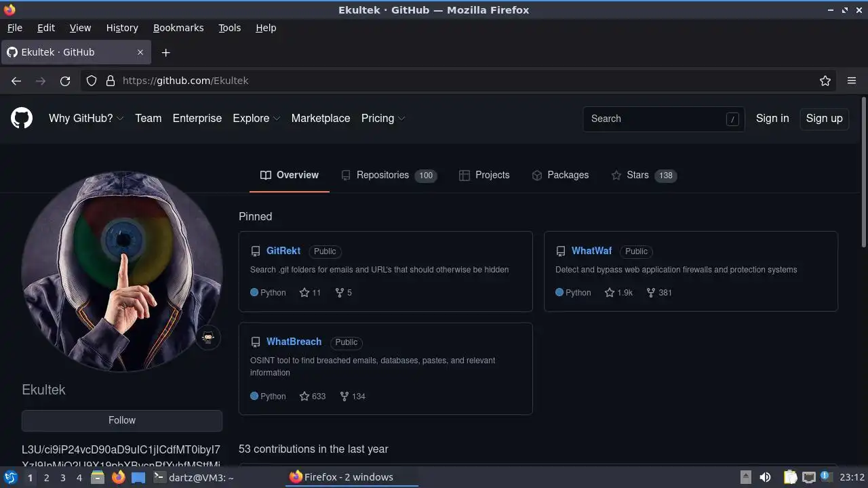Screen dimensions: 868x488
Task: Expand the Why GitHub? dropdown
Action: click(x=86, y=118)
